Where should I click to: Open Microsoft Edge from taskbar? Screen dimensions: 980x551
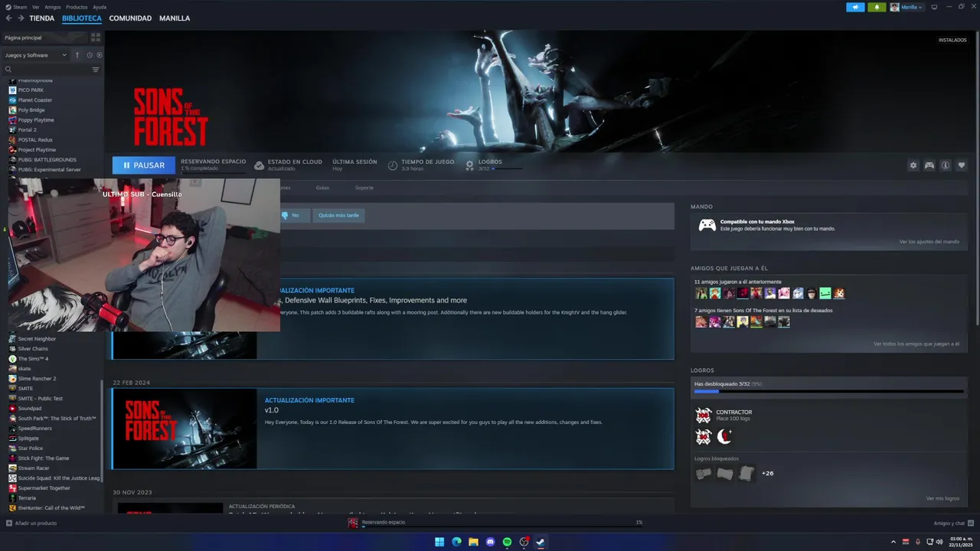(456, 542)
